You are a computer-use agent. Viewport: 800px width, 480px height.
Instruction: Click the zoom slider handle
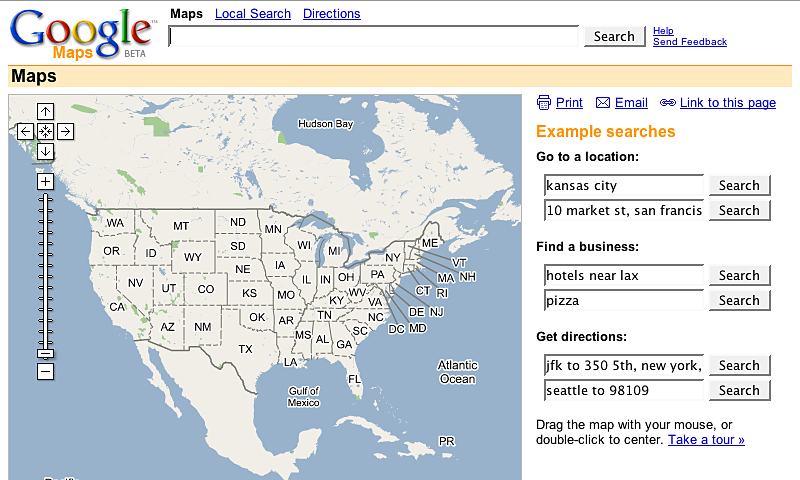tap(45, 353)
